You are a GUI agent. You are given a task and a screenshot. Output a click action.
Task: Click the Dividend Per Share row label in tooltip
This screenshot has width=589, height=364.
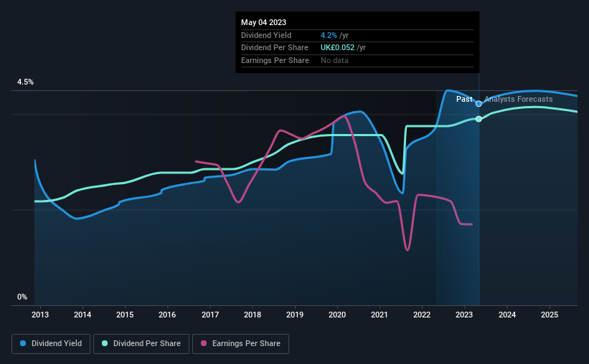(x=275, y=48)
